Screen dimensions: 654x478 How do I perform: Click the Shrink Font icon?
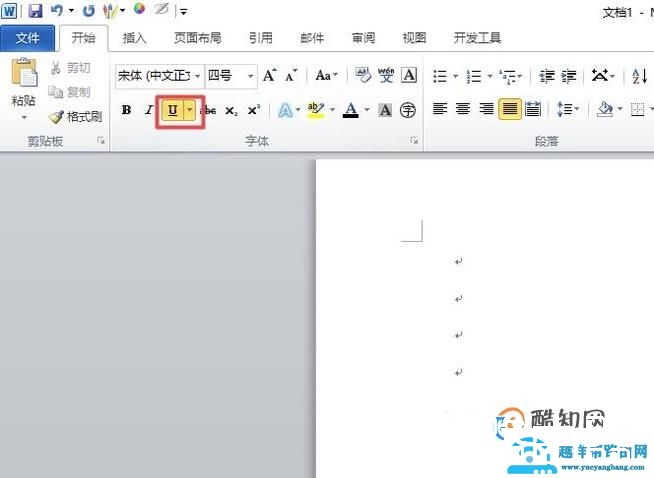tap(291, 75)
